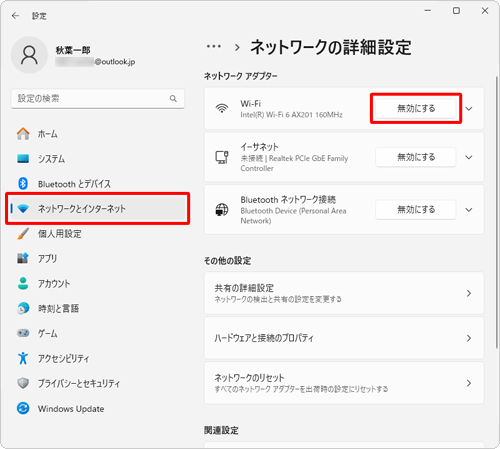This screenshot has height=449, width=500.
Task: Open 共有の詳細設定 via its arrow
Action: pos(469,293)
